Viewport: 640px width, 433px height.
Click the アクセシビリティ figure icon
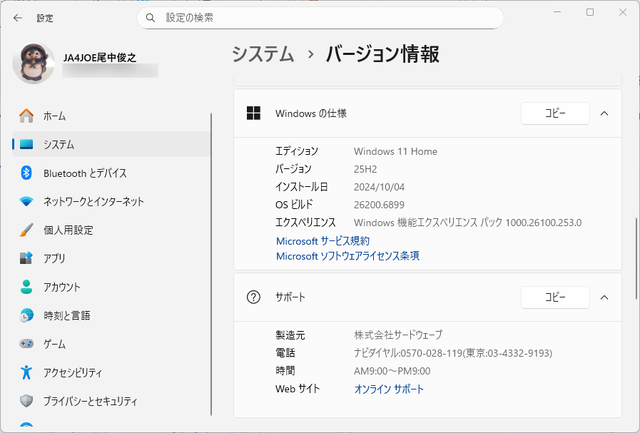27,372
